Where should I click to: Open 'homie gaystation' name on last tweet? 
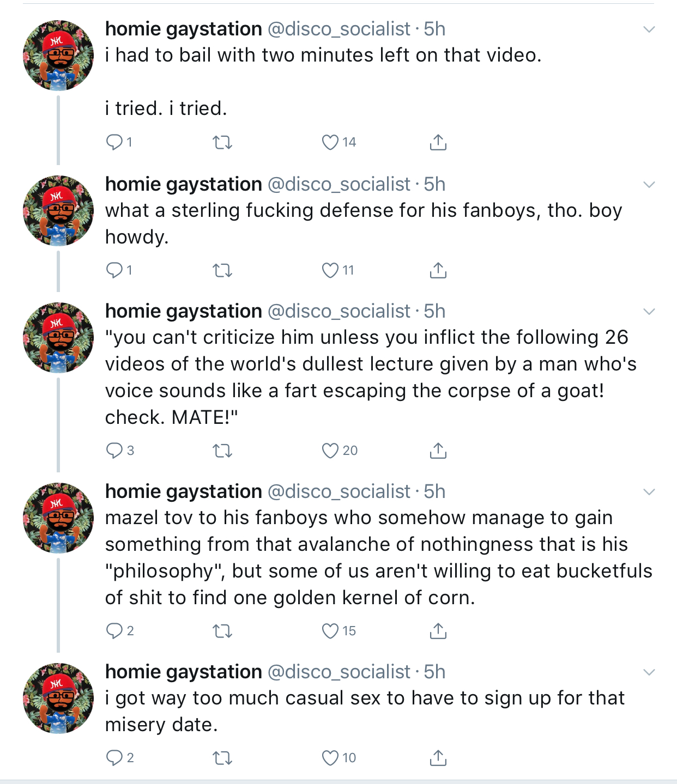pyautogui.click(x=184, y=672)
